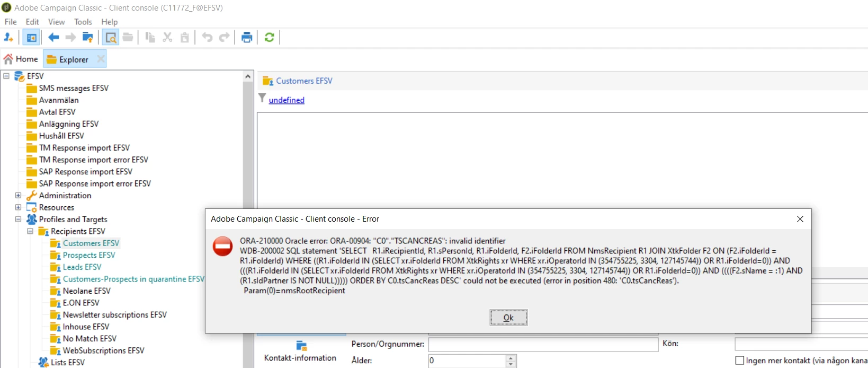Select Newsletter subscriptions EFSV folder

[x=115, y=314]
